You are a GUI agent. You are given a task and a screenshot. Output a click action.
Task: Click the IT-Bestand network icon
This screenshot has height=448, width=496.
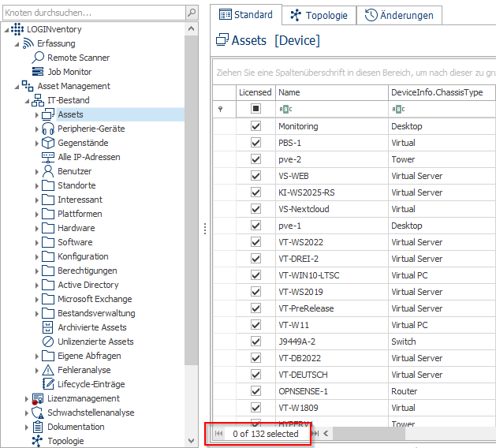(38, 100)
